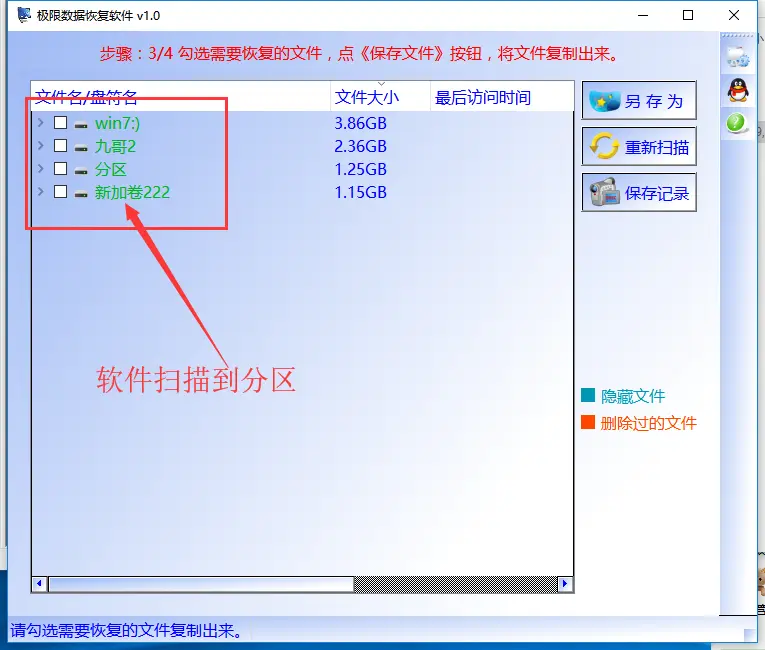This screenshot has height=650, width=765.
Task: Click the horizontal scrollbar right arrow
Action: click(x=565, y=584)
